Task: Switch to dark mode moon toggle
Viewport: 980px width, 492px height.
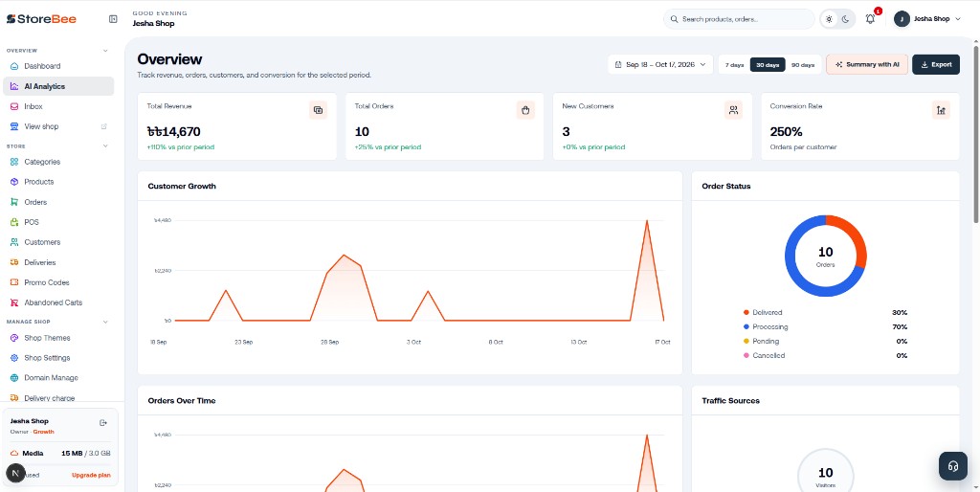Action: click(846, 19)
